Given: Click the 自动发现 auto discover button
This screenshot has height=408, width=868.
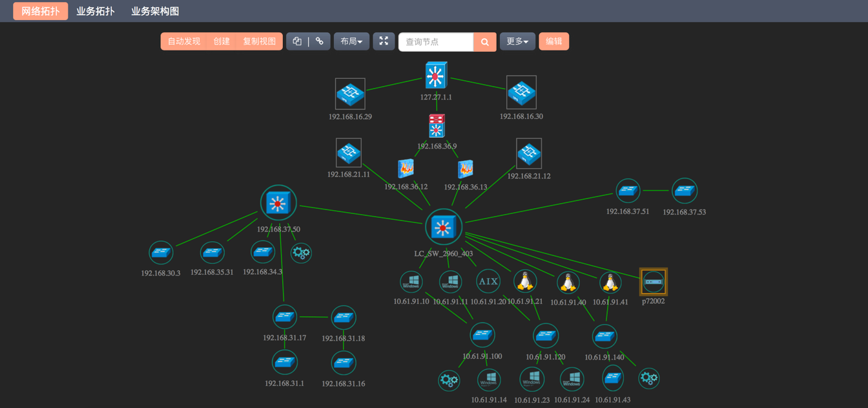Looking at the screenshot, I should pyautogui.click(x=184, y=41).
